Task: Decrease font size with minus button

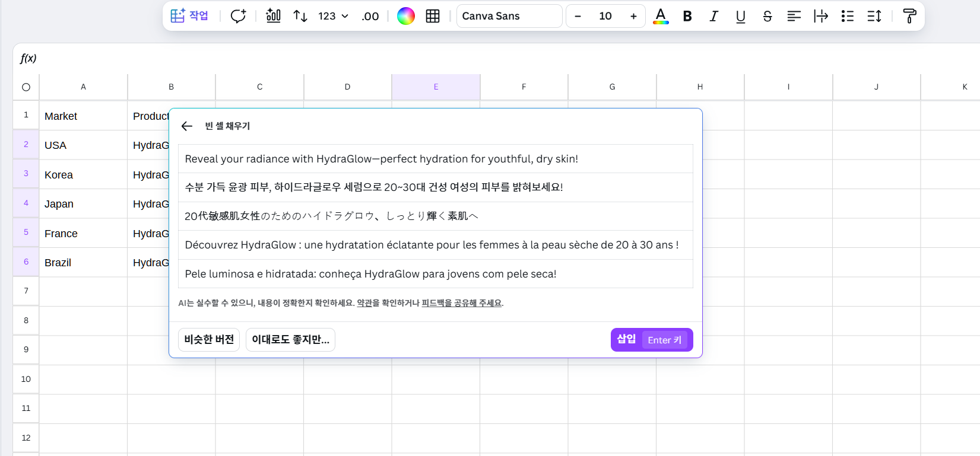Action: coord(578,16)
